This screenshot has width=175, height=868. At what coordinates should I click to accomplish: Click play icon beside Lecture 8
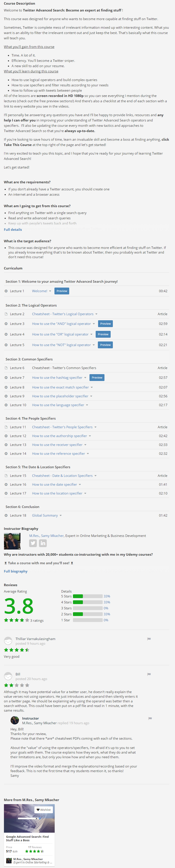(6, 387)
